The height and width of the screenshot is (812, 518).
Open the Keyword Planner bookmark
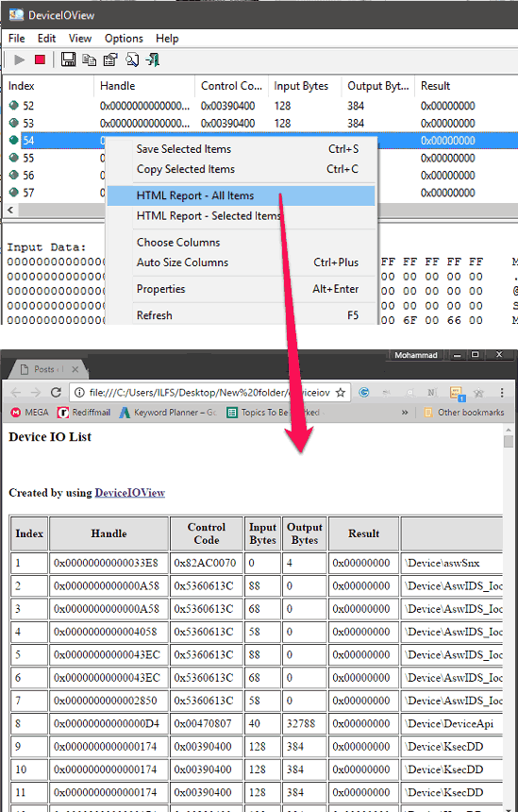click(168, 413)
